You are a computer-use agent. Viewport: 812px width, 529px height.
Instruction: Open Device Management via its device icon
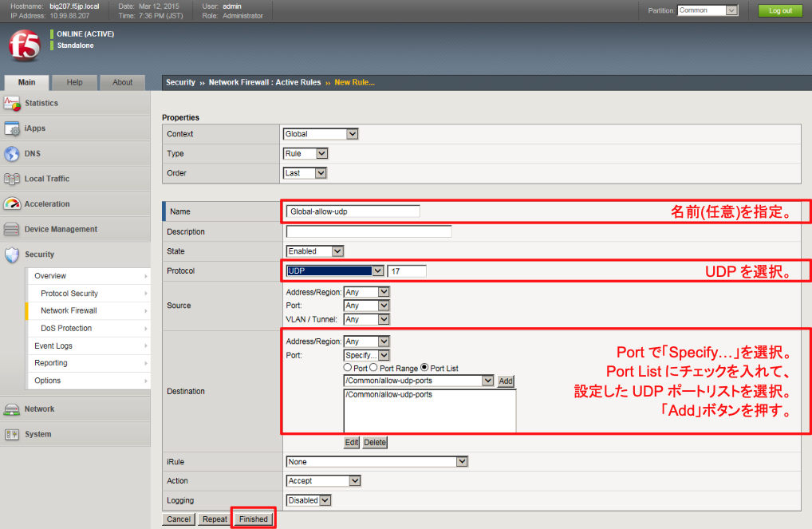[12, 229]
